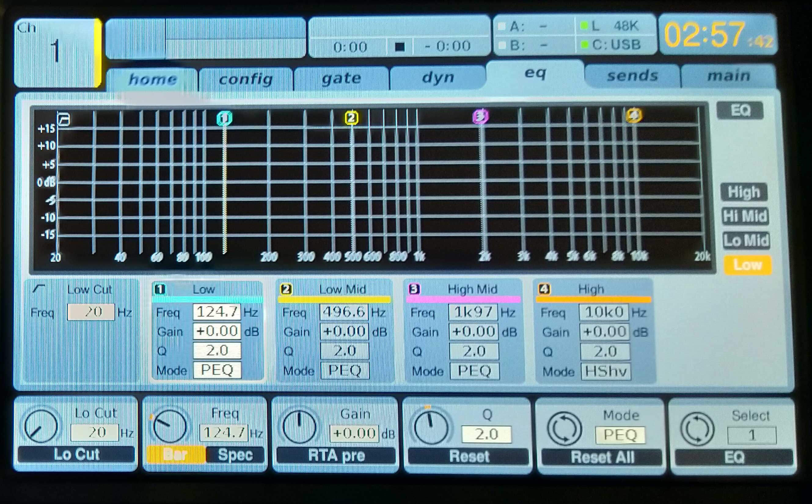Select the pink band 3 marker on the graph
This screenshot has width=812, height=504.
pyautogui.click(x=480, y=116)
